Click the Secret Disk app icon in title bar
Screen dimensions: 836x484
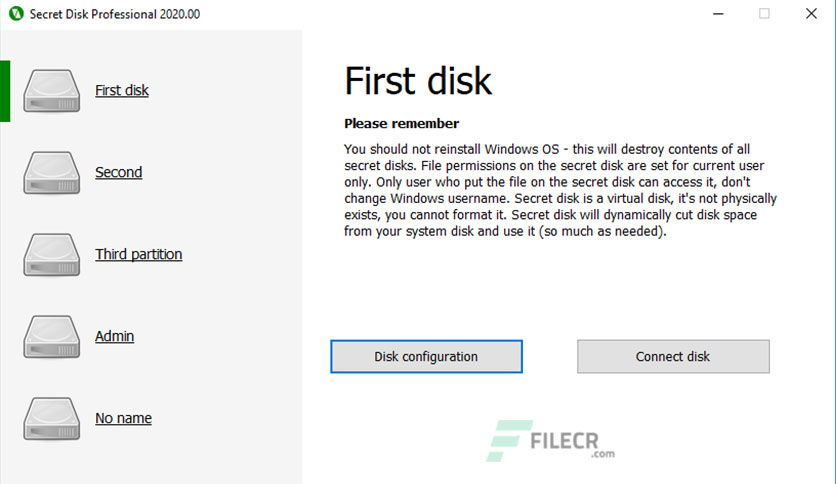pos(15,14)
